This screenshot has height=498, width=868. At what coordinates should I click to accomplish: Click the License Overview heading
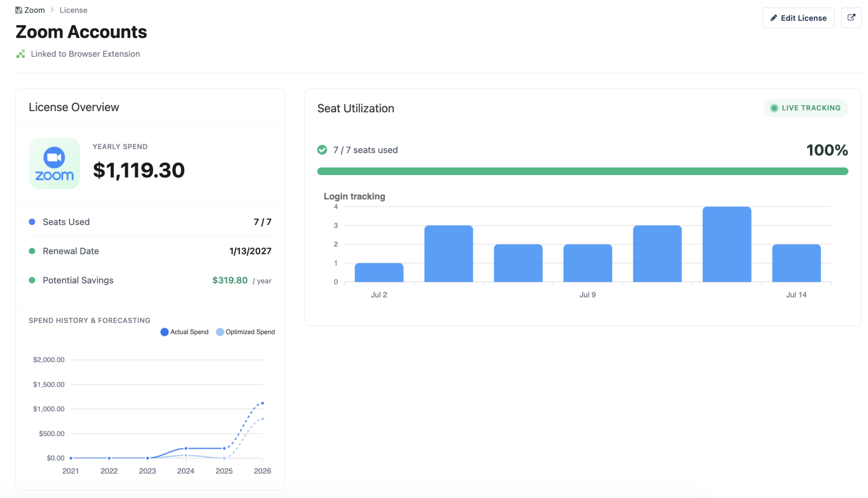pos(74,107)
